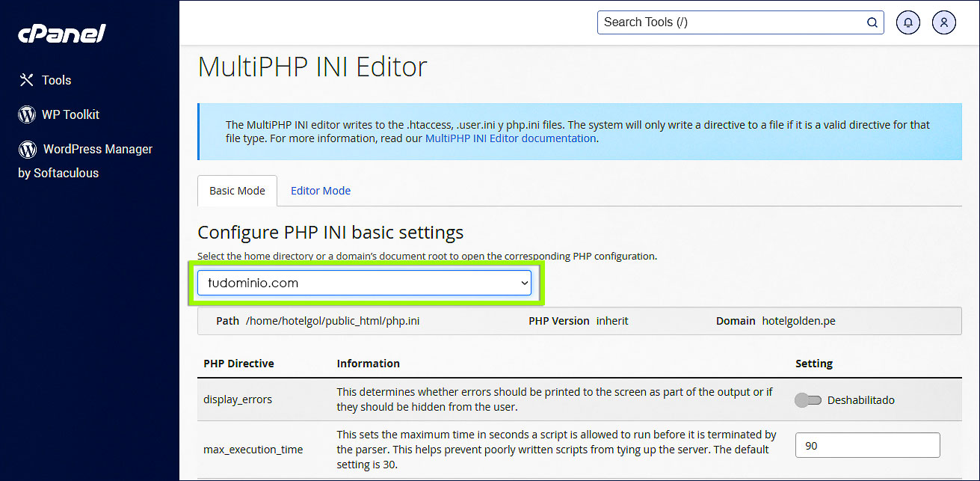Click the search magnifying glass icon
This screenshot has height=481, width=980.
(x=872, y=22)
